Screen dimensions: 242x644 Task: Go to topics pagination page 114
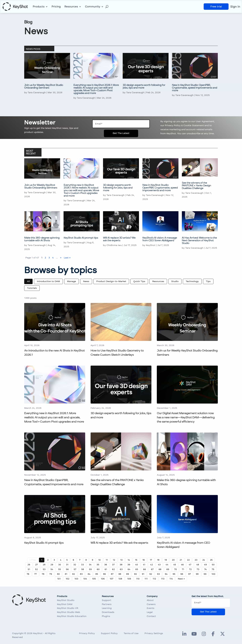[x=171, y=578]
